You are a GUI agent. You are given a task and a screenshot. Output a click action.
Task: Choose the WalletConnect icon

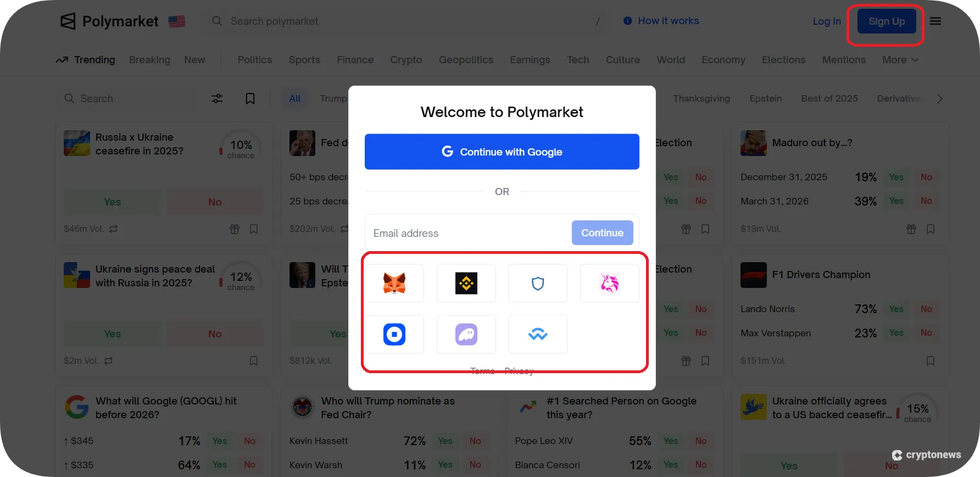click(x=538, y=334)
